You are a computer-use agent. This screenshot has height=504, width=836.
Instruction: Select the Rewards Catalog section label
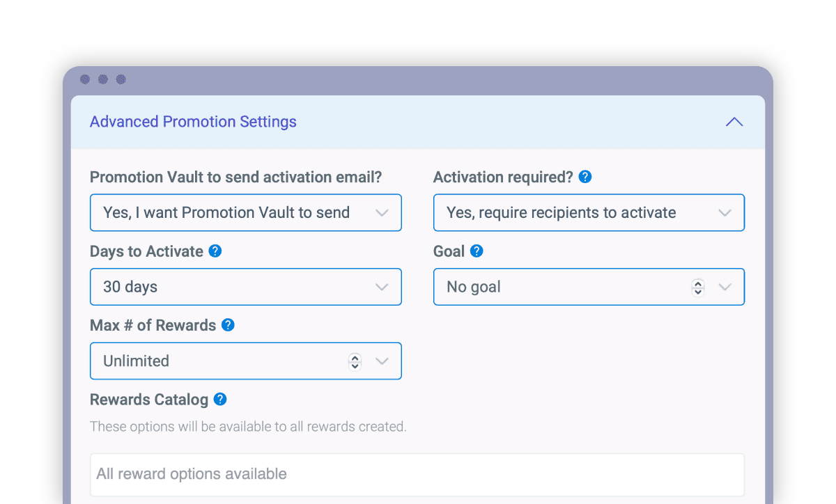(148, 400)
